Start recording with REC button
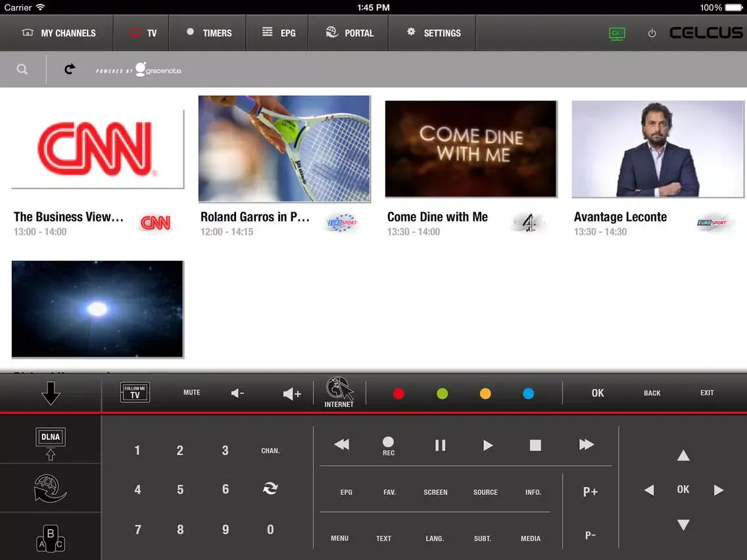The height and width of the screenshot is (560, 747). [x=388, y=446]
